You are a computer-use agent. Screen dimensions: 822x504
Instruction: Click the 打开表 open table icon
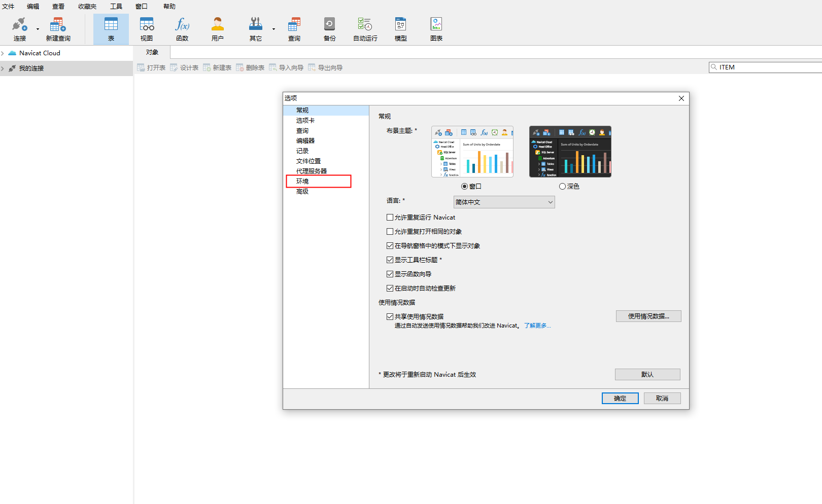[141, 67]
